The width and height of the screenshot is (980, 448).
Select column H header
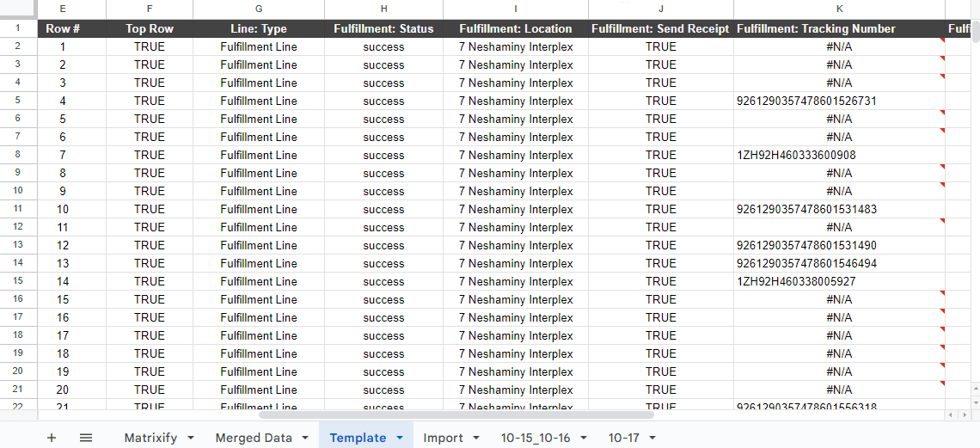click(x=383, y=9)
